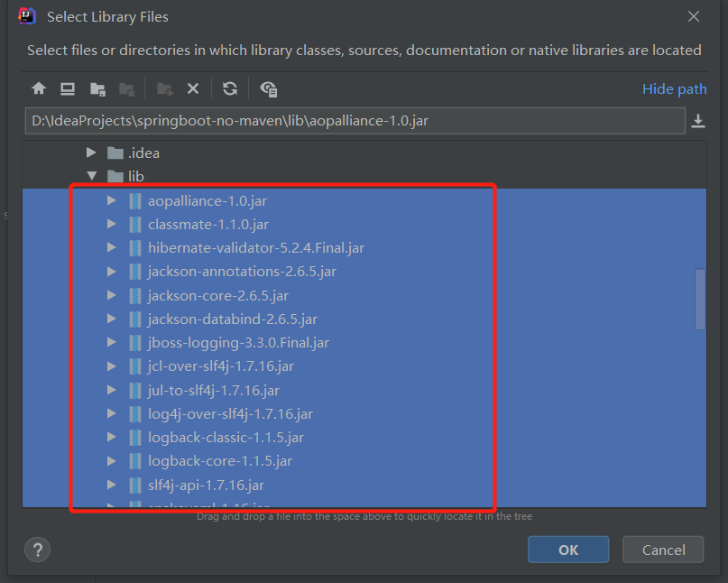Viewport: 728px width, 583px height.
Task: Select jackson-annotations-2.6.5.jar file name
Action: point(242,272)
